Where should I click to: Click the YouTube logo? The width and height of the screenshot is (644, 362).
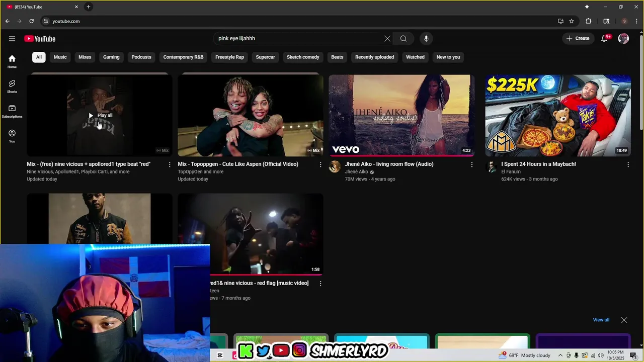tap(40, 39)
